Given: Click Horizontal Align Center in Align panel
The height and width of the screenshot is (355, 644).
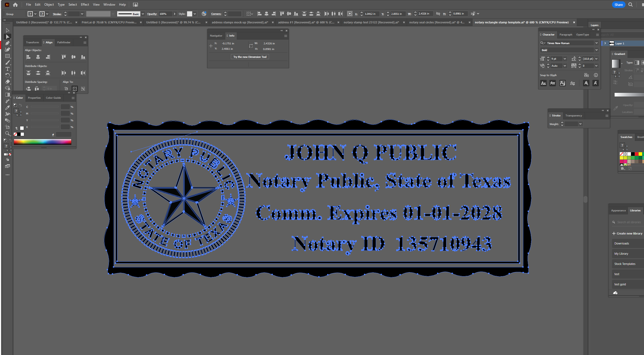Looking at the screenshot, I should 38,57.
